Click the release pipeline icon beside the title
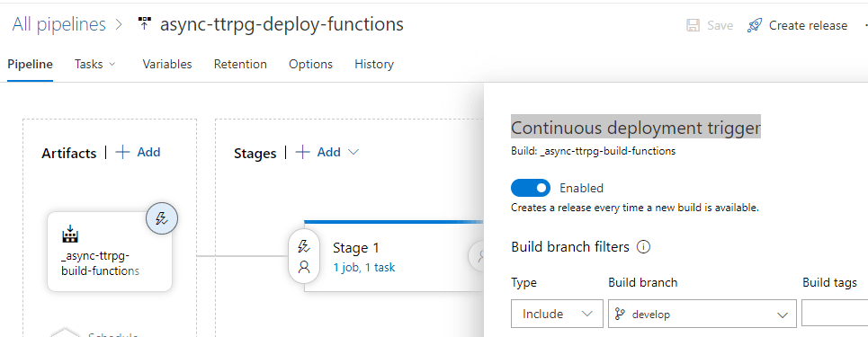 145,24
